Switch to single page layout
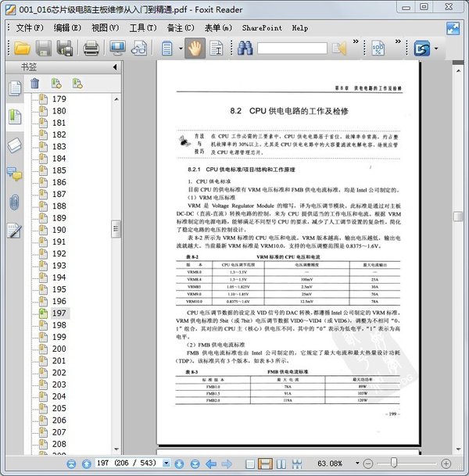This screenshot has height=476, width=469. (249, 463)
